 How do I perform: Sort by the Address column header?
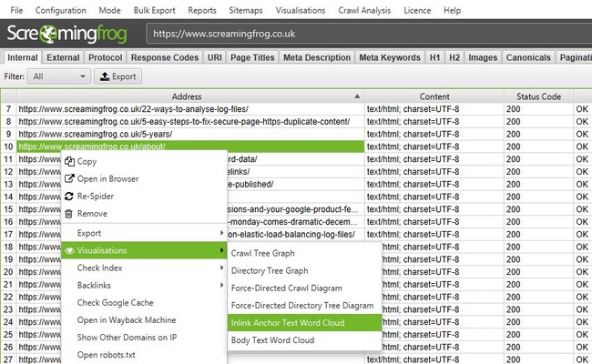tap(185, 96)
